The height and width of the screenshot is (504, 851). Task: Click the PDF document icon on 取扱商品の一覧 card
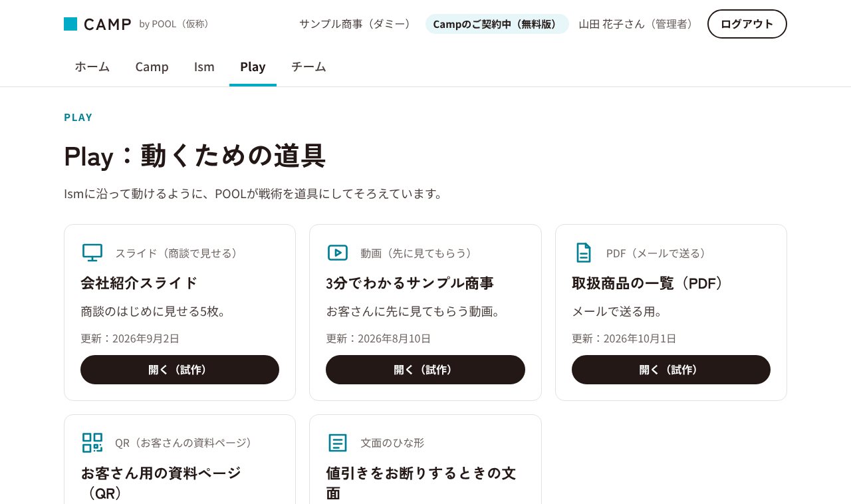(583, 253)
